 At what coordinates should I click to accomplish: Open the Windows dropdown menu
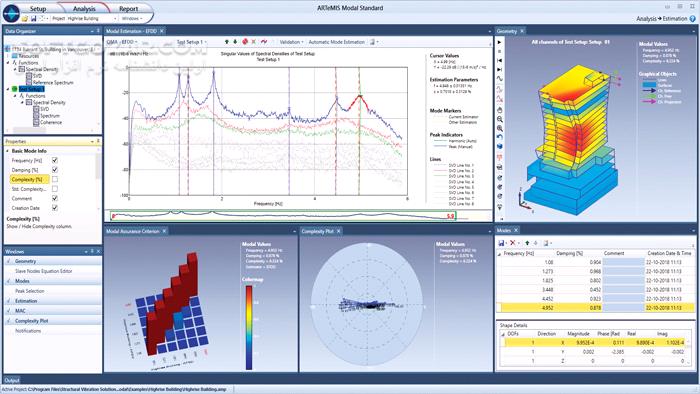pos(132,19)
